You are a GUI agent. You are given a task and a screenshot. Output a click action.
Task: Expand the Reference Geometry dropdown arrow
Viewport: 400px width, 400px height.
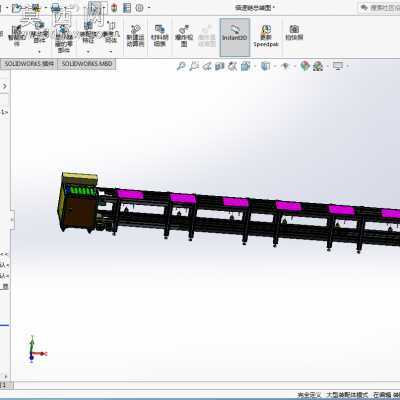(111, 52)
